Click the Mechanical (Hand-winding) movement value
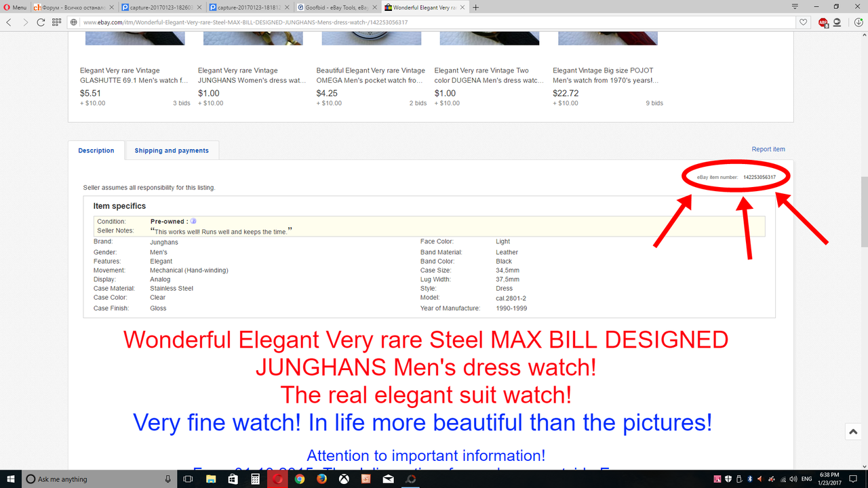 [189, 270]
